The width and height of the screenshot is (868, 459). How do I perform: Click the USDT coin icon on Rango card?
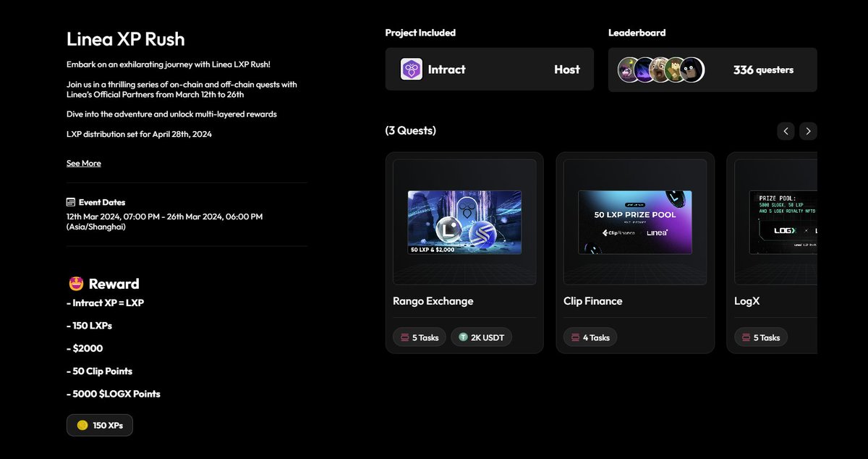tap(464, 337)
